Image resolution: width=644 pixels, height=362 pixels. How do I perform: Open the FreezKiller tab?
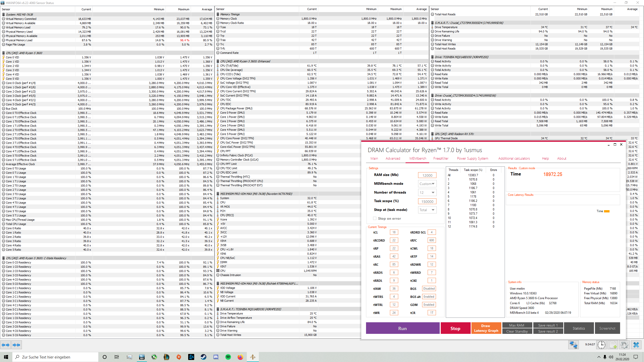pyautogui.click(x=441, y=158)
